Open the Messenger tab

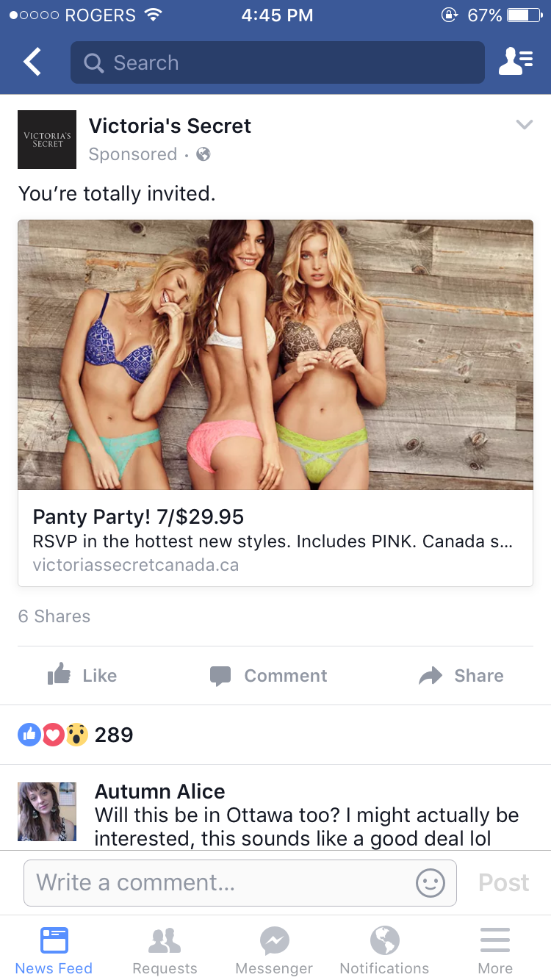click(x=274, y=951)
